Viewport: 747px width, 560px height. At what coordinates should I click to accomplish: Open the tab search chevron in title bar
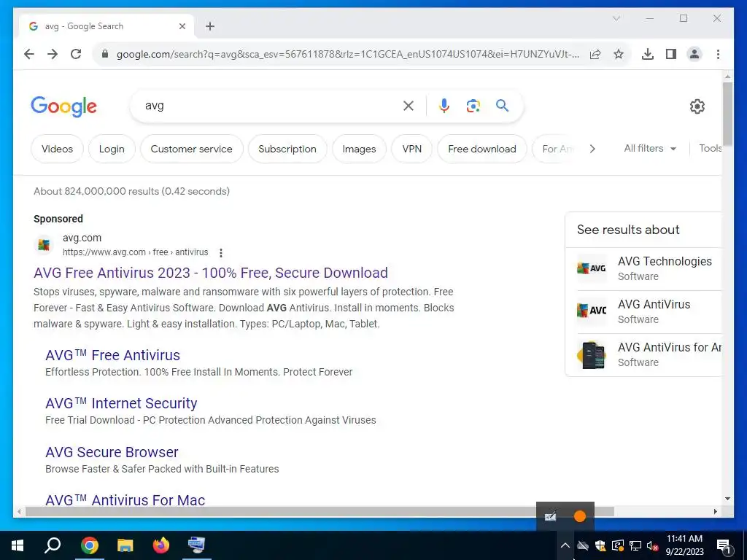pos(616,18)
